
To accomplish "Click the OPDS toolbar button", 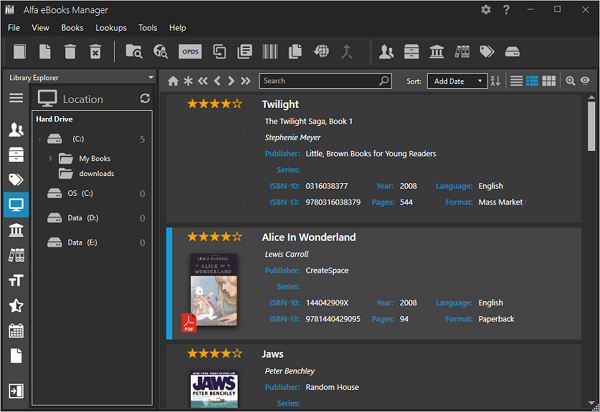I will coord(190,51).
